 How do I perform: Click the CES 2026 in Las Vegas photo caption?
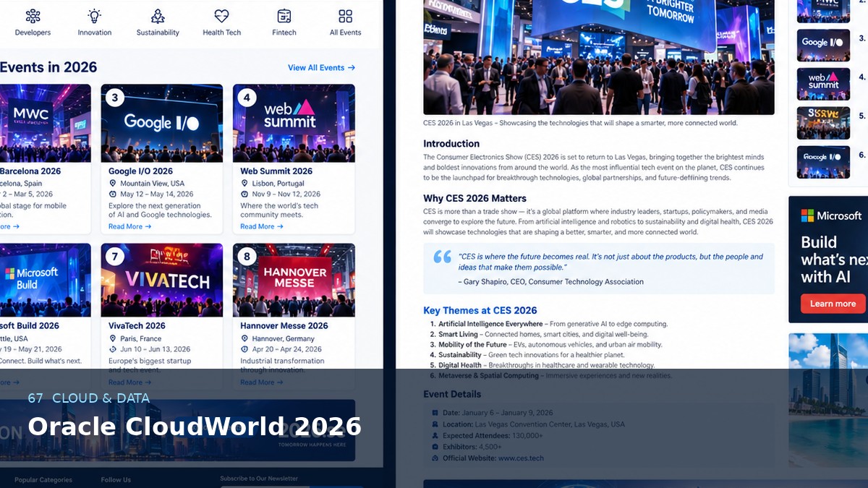pyautogui.click(x=580, y=123)
